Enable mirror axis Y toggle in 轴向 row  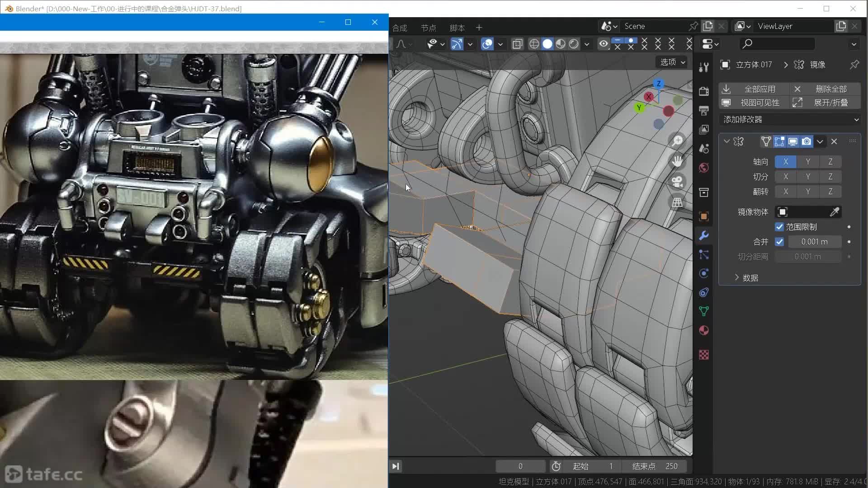click(807, 162)
